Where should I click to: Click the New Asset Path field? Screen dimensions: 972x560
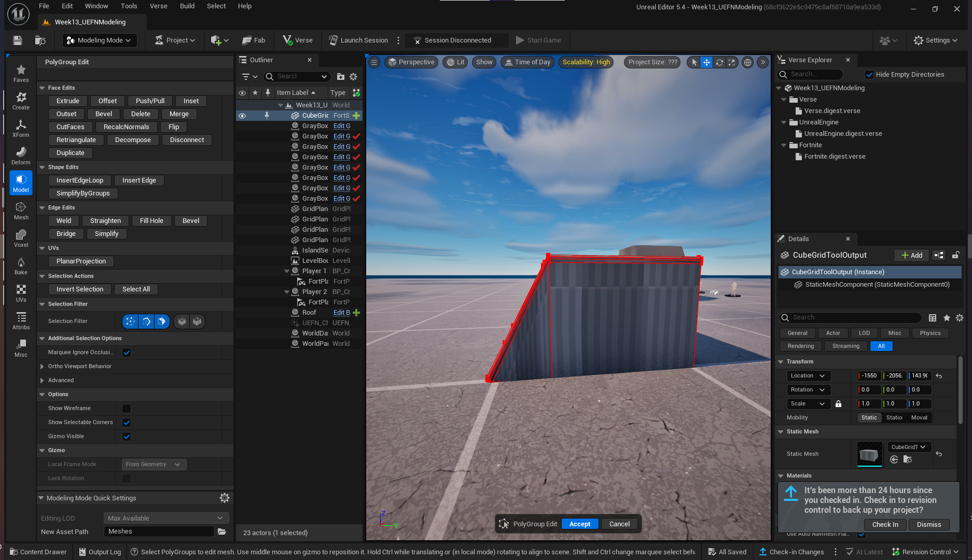coord(159,531)
